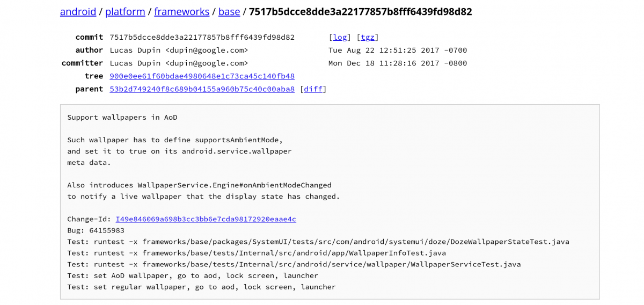The height and width of the screenshot is (305, 644).
Task: Click the 'Support wallpapers in AoD' title
Action: [122, 117]
